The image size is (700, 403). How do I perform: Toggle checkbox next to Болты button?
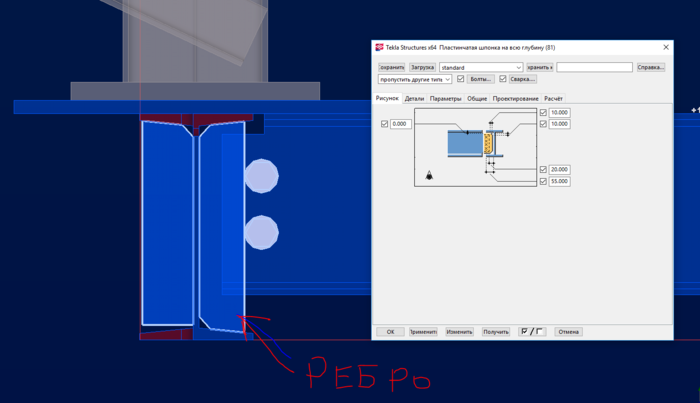tap(461, 79)
